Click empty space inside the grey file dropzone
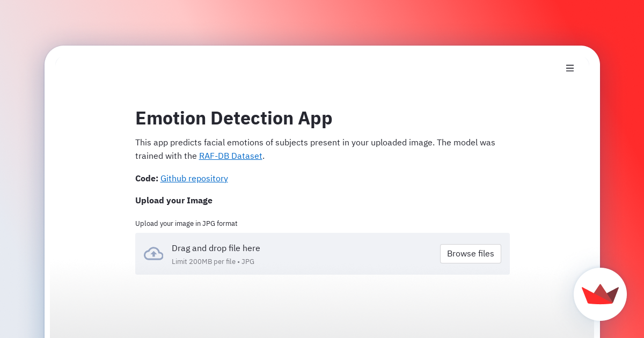 tap(349, 254)
